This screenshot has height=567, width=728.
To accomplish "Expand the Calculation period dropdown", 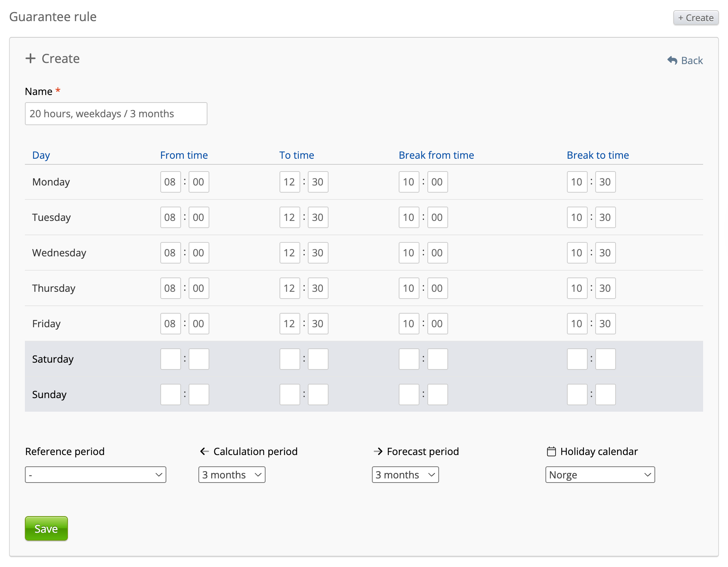I will point(232,475).
